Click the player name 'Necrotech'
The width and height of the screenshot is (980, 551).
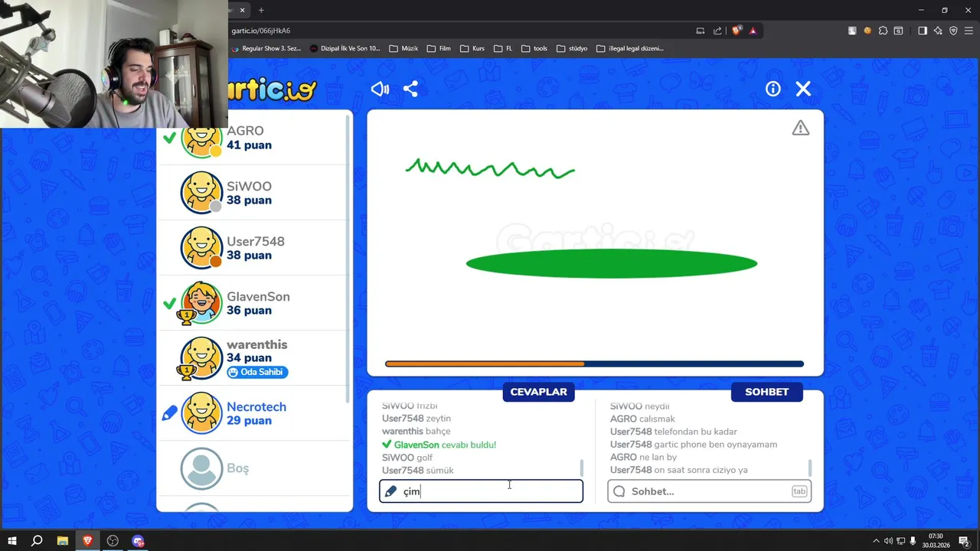tap(256, 406)
